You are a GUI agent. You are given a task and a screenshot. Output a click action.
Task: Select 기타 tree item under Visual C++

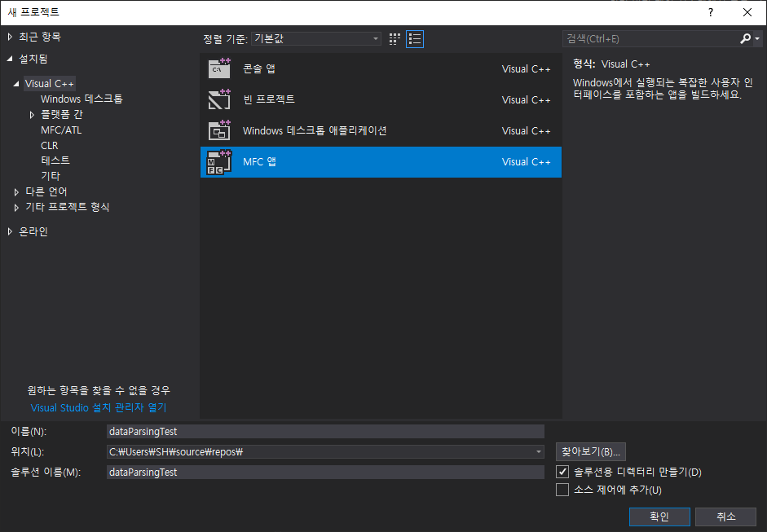click(51, 176)
